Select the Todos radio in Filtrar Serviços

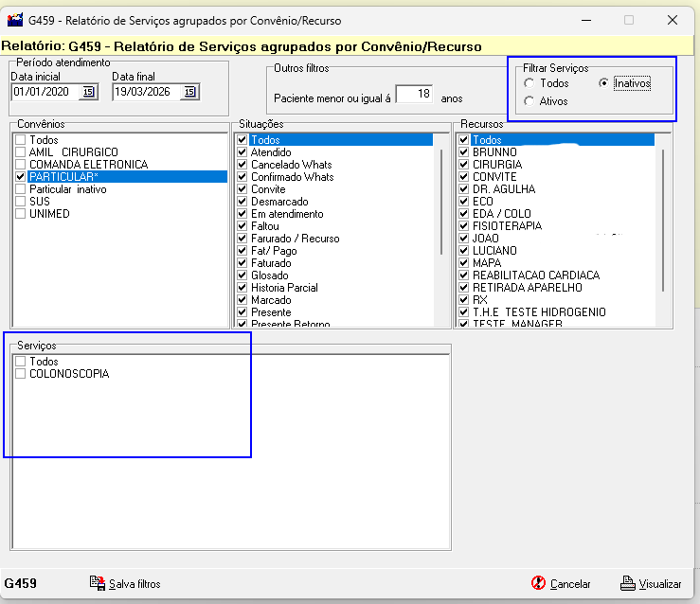(x=529, y=83)
